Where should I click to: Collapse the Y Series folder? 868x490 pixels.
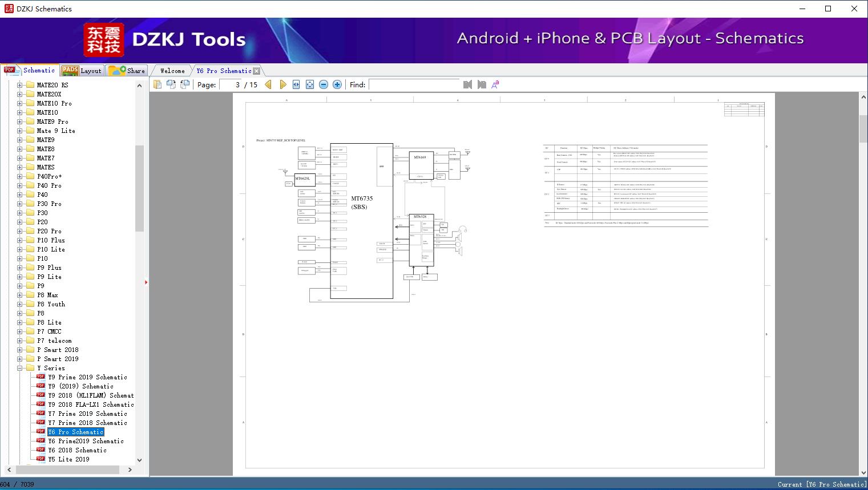(20, 368)
